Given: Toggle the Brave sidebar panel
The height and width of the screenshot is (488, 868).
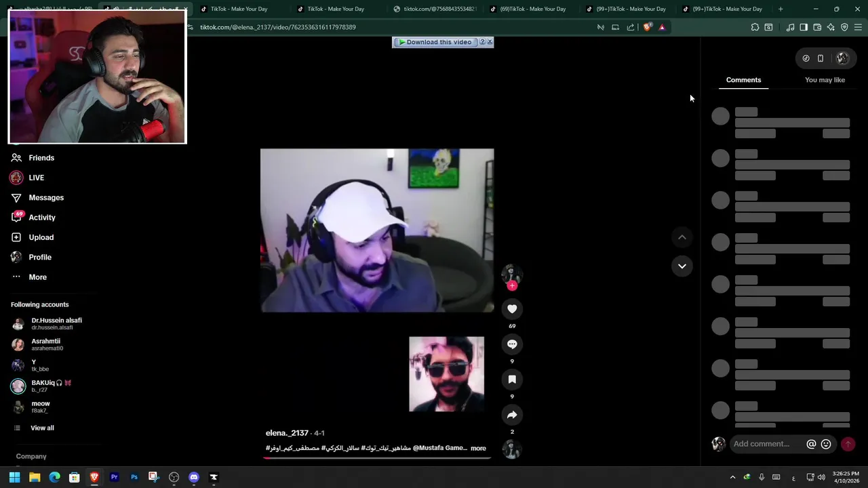Looking at the screenshot, I should (804, 27).
